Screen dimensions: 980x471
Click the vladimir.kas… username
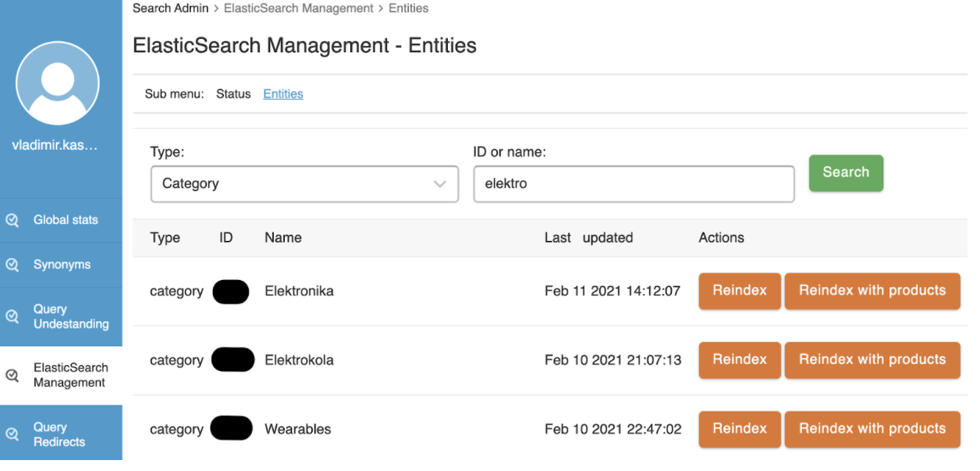55,145
